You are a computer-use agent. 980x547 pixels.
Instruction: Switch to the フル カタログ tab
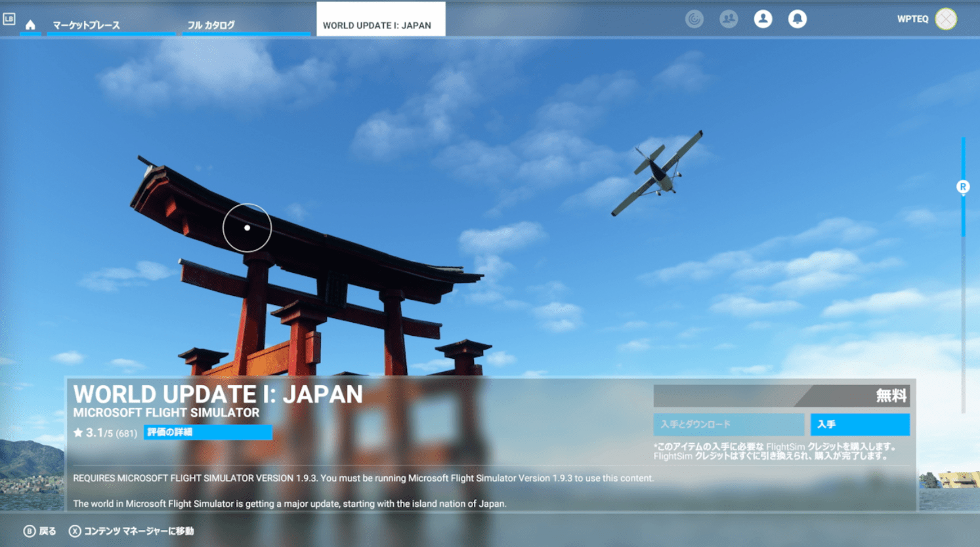pos(246,25)
